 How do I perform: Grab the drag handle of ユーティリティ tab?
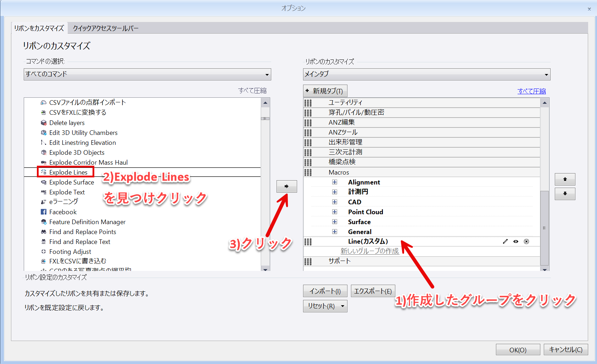pos(308,103)
